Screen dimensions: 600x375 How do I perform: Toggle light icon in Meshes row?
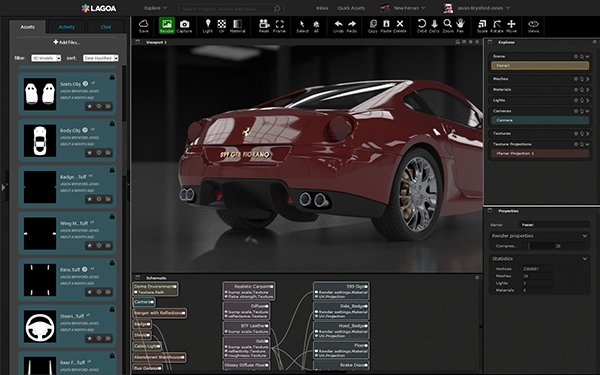coord(582,79)
